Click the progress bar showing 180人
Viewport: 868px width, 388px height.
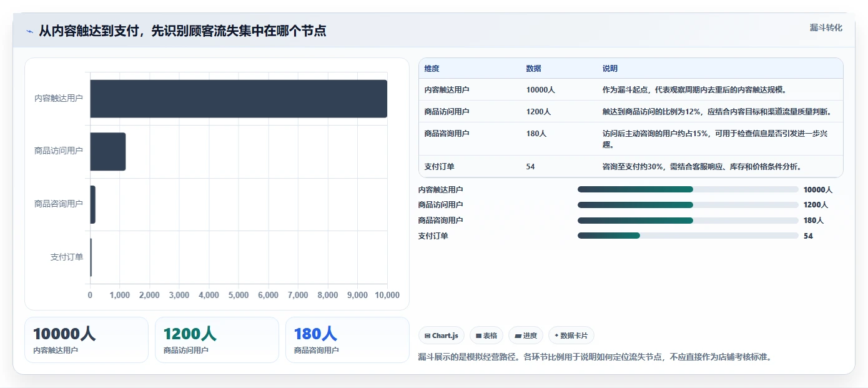[x=688, y=221]
